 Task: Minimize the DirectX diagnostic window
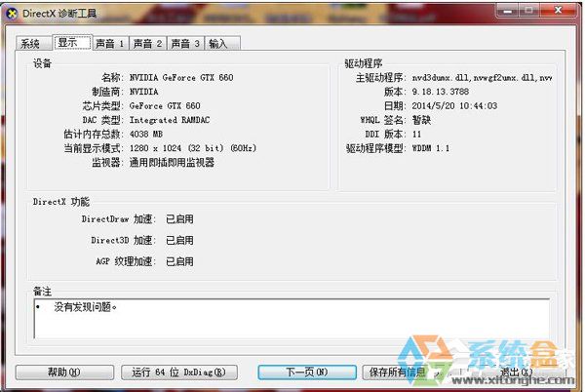pyautogui.click(x=507, y=11)
